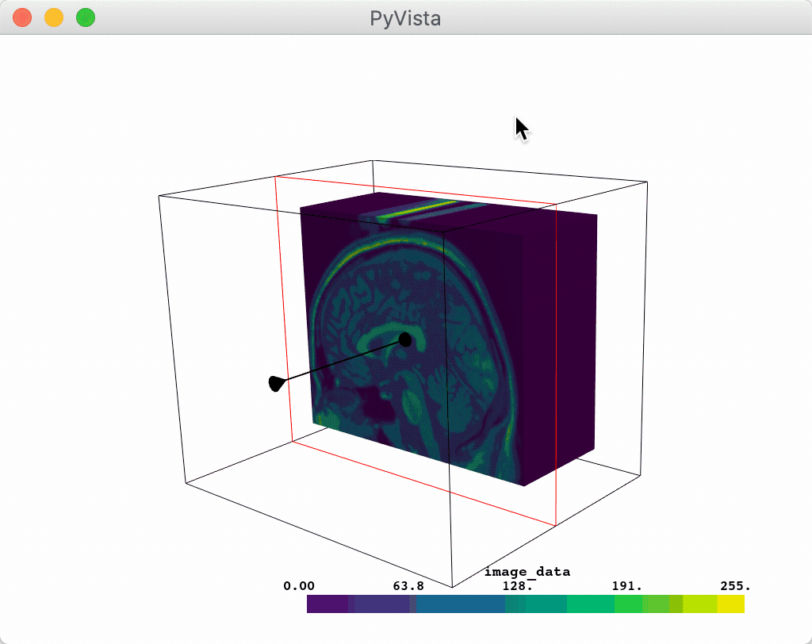Image resolution: width=812 pixels, height=644 pixels.
Task: Click the 63.8 scalar bar label
Action: pos(408,586)
